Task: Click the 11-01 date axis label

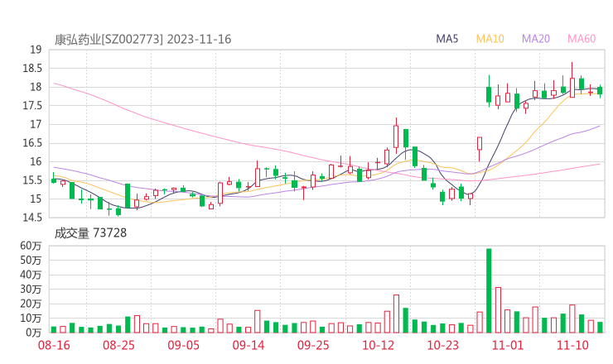Action: (508, 345)
